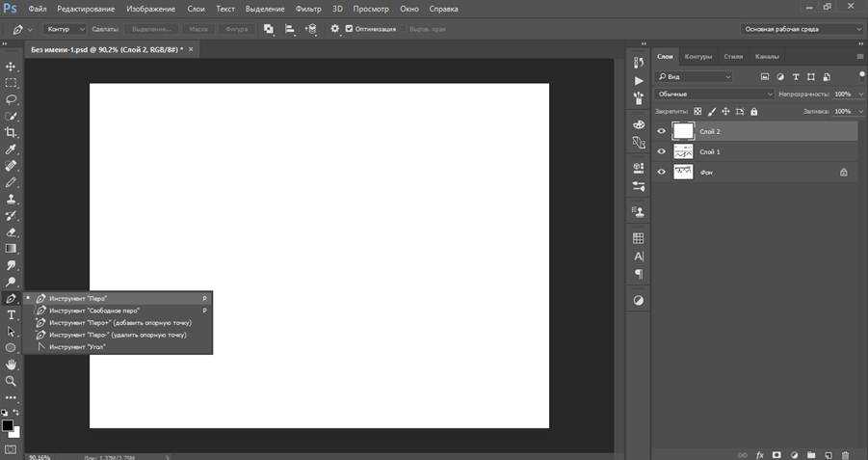
Task: Click the foreground color swatch
Action: (x=8, y=425)
